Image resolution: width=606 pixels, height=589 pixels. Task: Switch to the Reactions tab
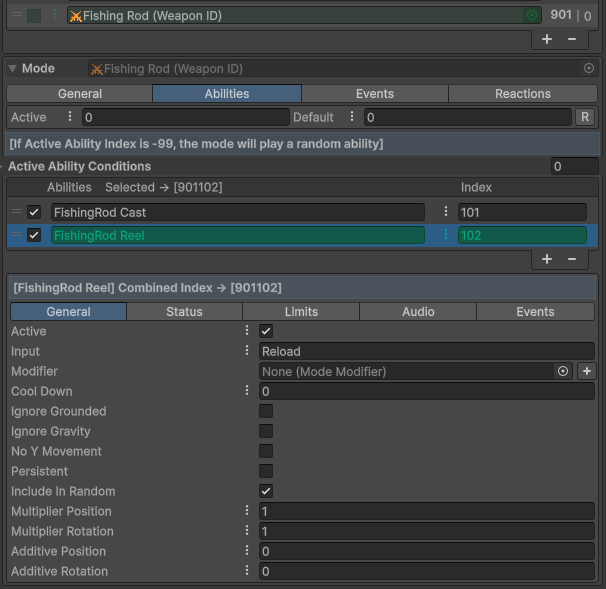[523, 93]
